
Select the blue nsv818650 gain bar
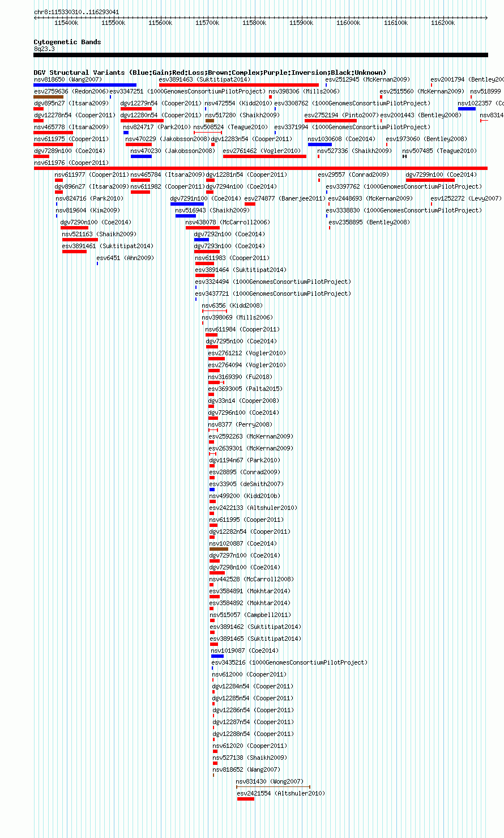pos(85,85)
